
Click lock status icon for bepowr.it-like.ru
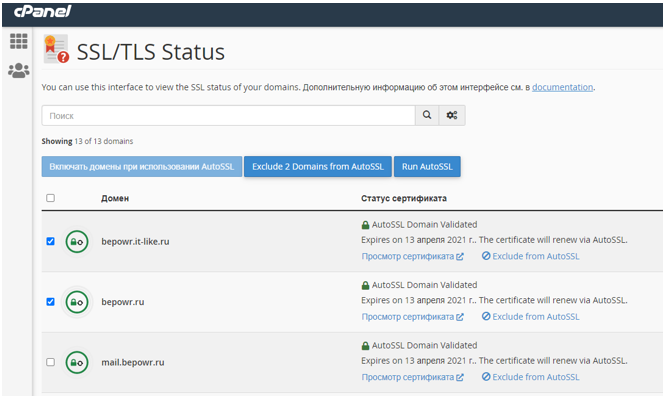point(77,242)
